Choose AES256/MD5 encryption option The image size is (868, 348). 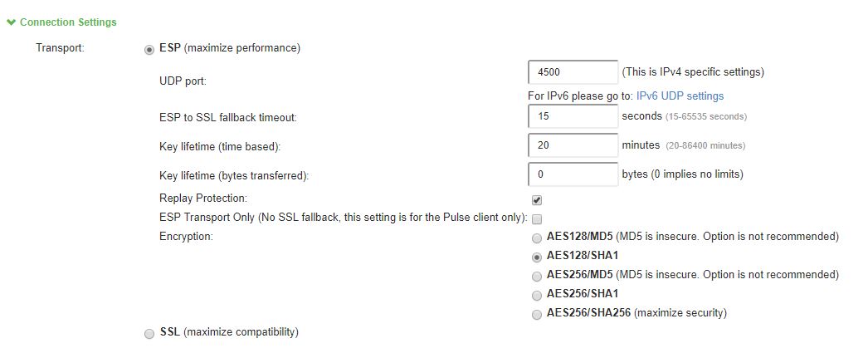point(537,276)
